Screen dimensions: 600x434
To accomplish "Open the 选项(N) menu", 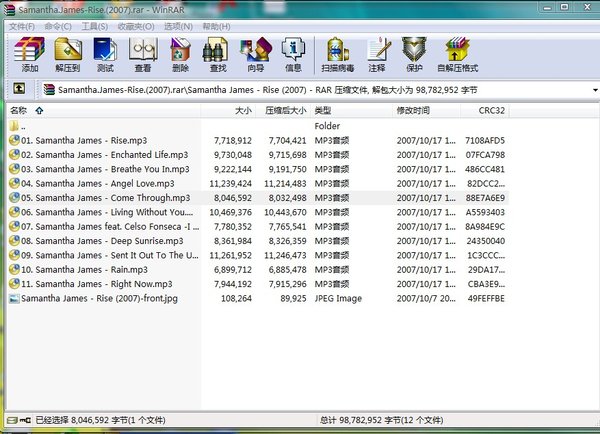I will [178, 26].
